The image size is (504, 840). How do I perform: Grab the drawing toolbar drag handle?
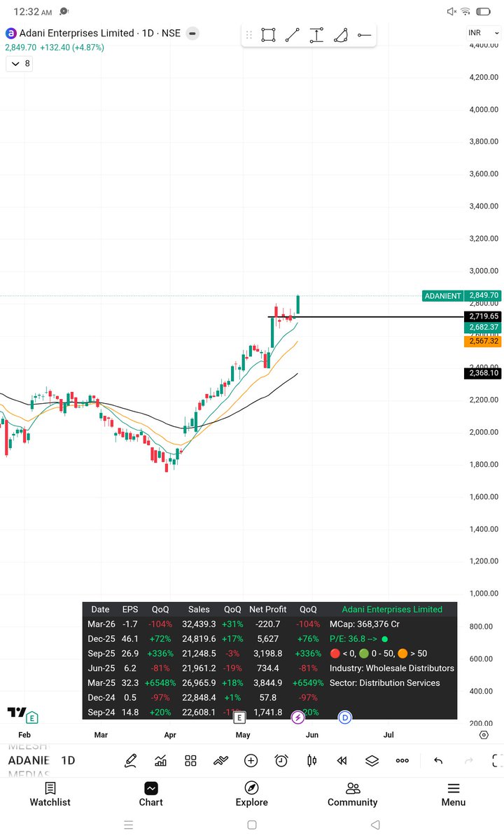point(248,35)
